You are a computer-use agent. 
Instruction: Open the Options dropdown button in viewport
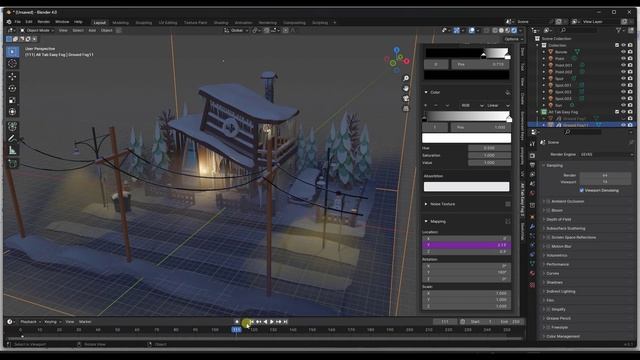[x=513, y=39]
